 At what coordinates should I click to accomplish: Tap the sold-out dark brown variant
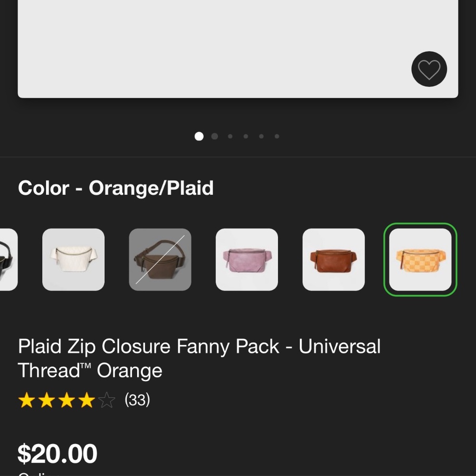(160, 259)
